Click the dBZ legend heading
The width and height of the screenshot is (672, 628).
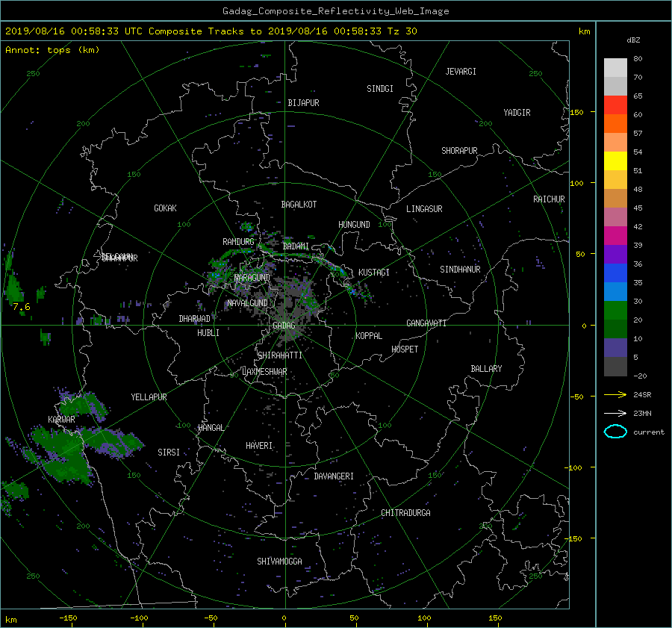click(x=633, y=40)
